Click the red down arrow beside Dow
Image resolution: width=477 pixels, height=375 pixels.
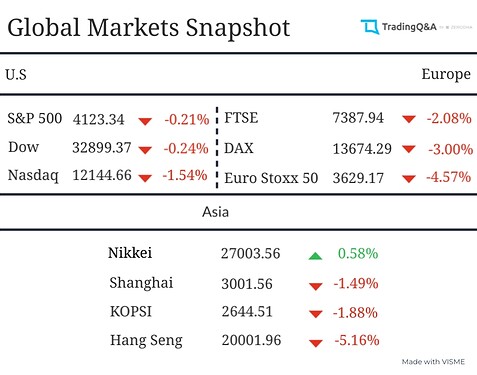(145, 150)
